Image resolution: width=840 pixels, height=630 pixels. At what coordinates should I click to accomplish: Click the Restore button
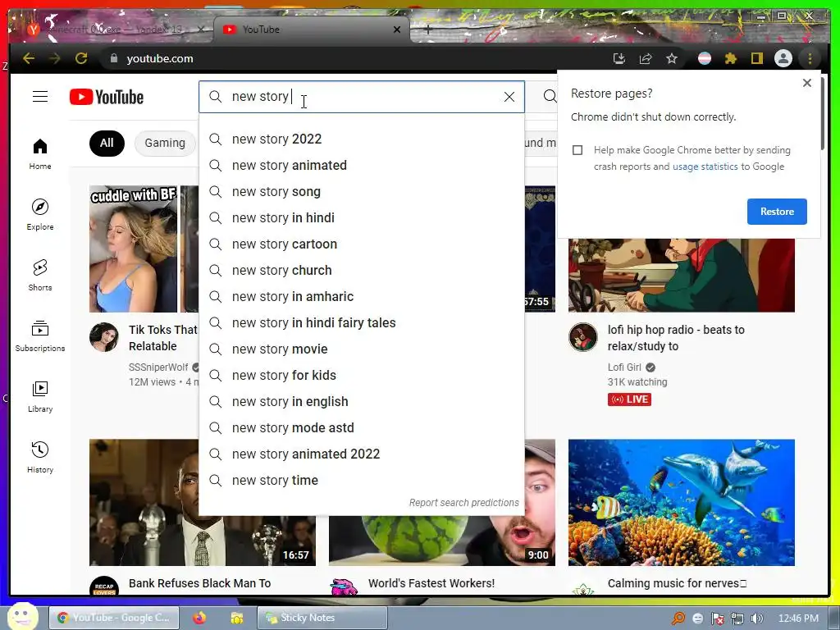[777, 212]
